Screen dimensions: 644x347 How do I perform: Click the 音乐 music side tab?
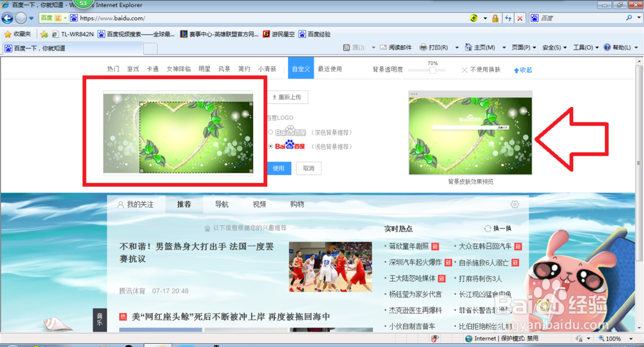pos(100,319)
